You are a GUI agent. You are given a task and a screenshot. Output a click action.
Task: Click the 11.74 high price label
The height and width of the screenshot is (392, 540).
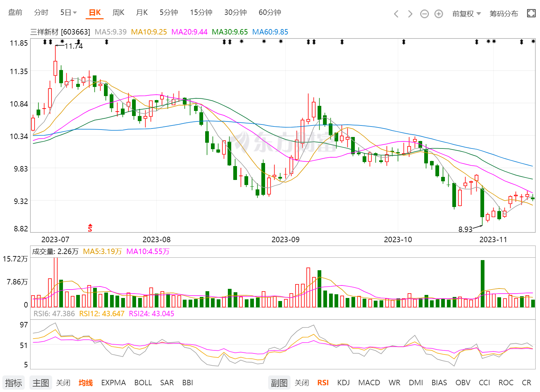pyautogui.click(x=74, y=46)
